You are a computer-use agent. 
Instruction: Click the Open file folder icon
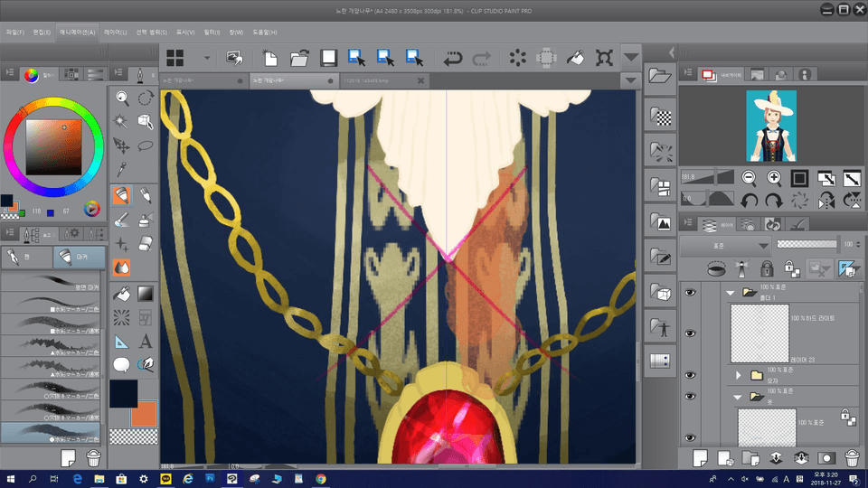(299, 58)
